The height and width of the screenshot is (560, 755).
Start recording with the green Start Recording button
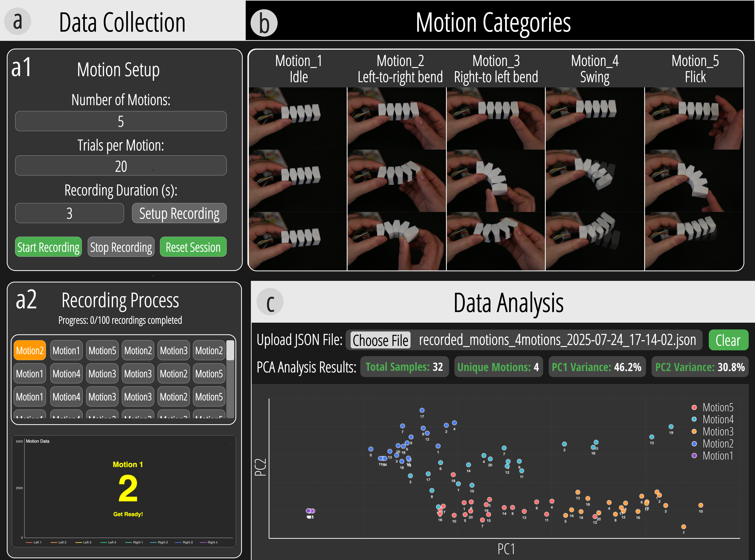[48, 247]
